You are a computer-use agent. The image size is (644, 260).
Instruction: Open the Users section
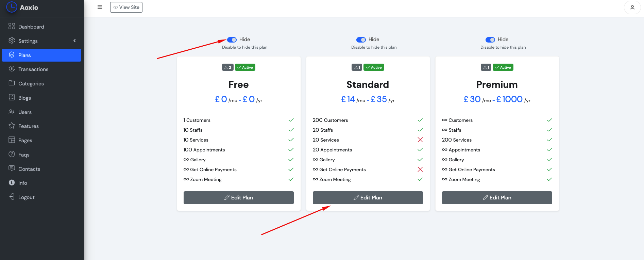[25, 112]
